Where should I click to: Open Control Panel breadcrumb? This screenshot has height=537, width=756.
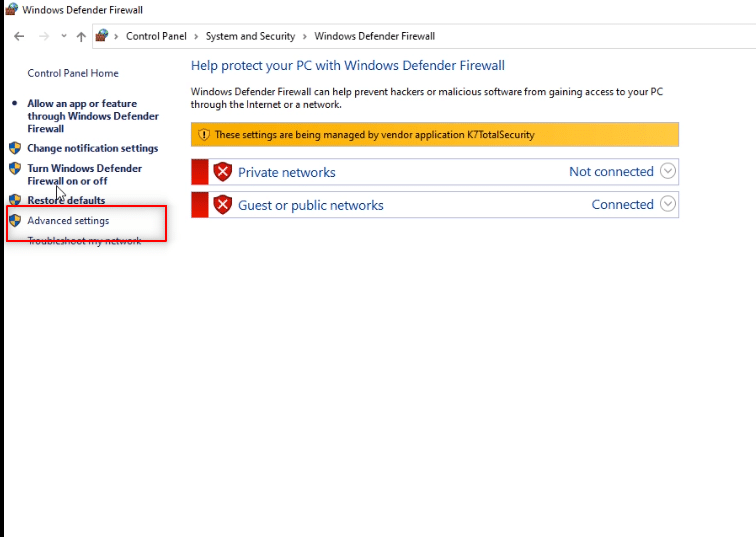(156, 36)
